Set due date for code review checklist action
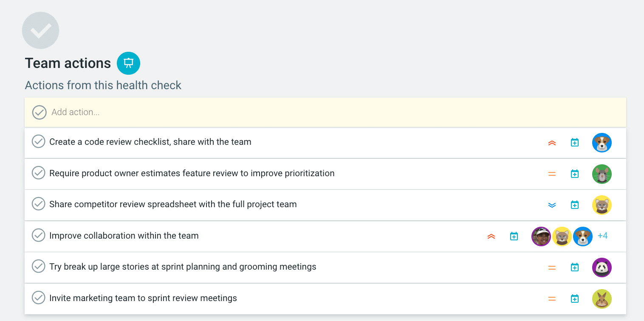The height and width of the screenshot is (321, 644). [574, 143]
